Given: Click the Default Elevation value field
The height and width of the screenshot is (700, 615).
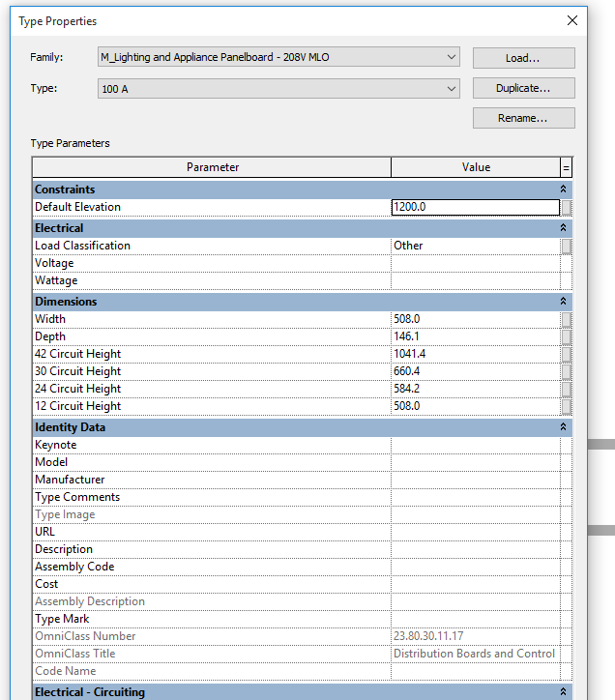Looking at the screenshot, I should (x=476, y=207).
